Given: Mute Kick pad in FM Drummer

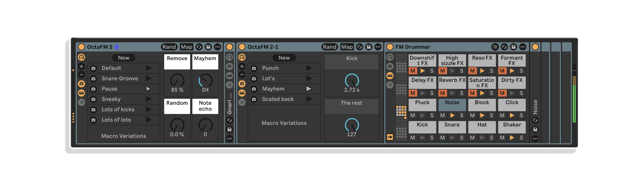Looking at the screenshot, I should pyautogui.click(x=413, y=138).
